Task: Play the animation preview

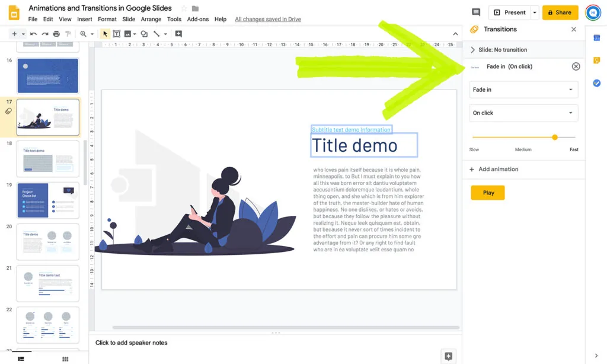Action: coord(488,193)
